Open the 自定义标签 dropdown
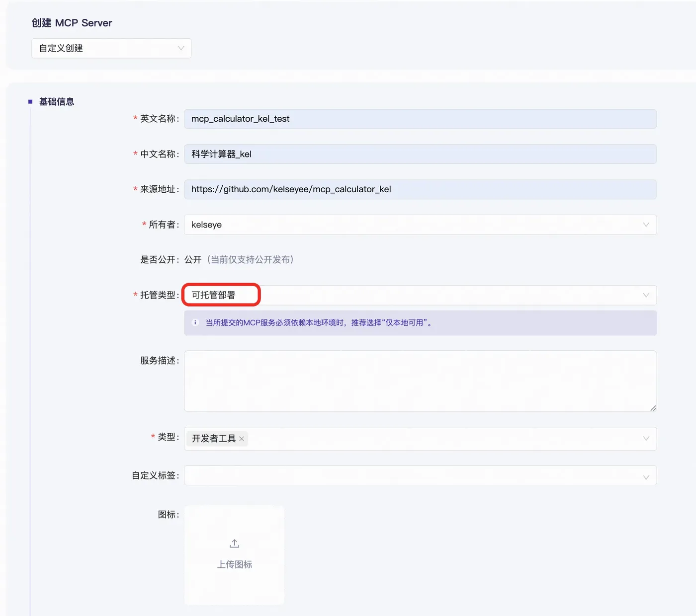Image resolution: width=696 pixels, height=616 pixels. pyautogui.click(x=420, y=475)
